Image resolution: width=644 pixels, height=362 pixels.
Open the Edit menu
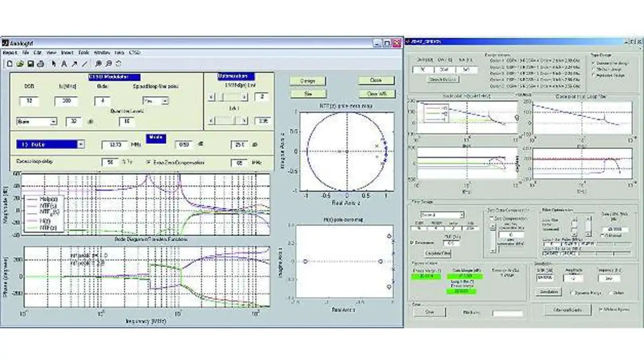(x=38, y=52)
